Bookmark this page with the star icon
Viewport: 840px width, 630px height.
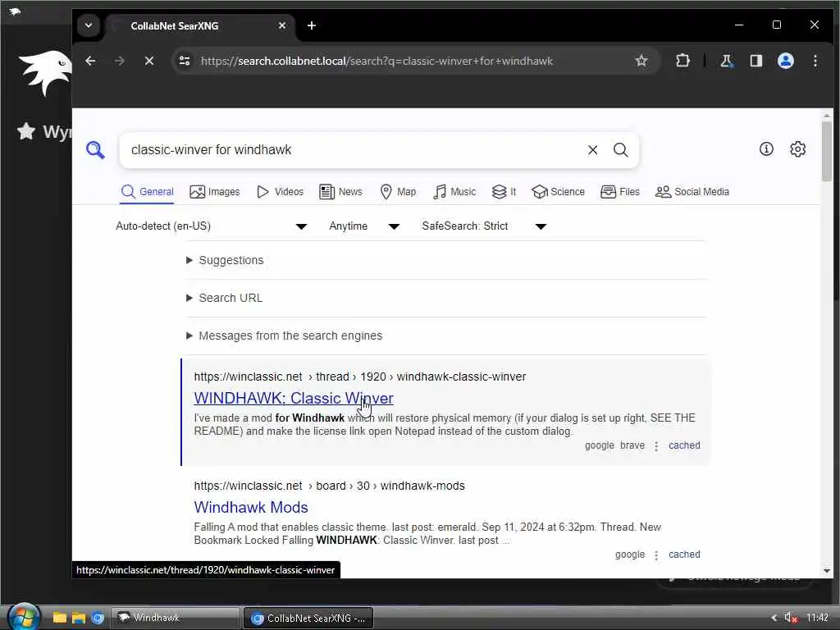click(641, 61)
